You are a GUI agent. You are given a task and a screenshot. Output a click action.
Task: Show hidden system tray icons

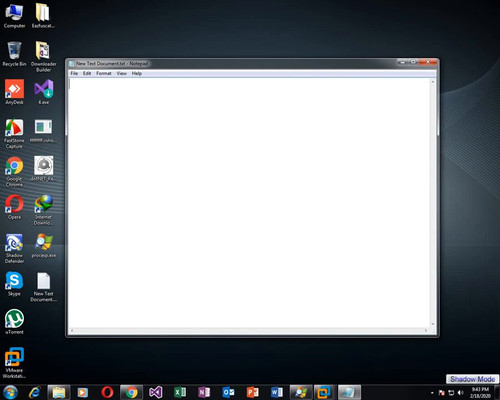click(432, 393)
